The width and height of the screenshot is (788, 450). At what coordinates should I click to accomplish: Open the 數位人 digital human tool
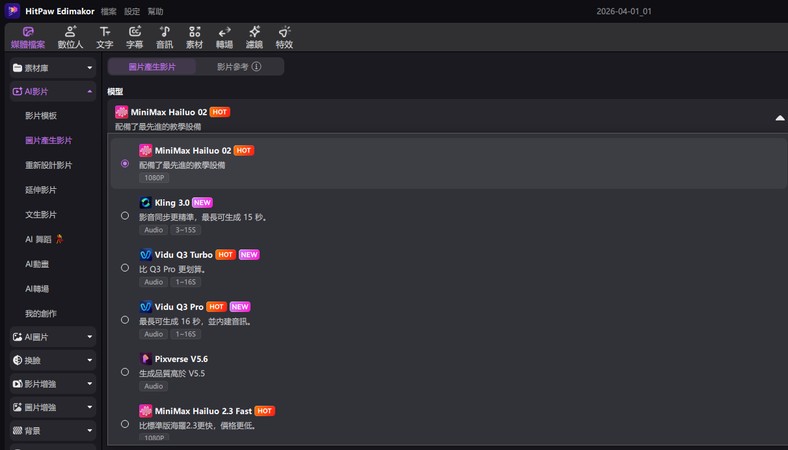tap(70, 37)
